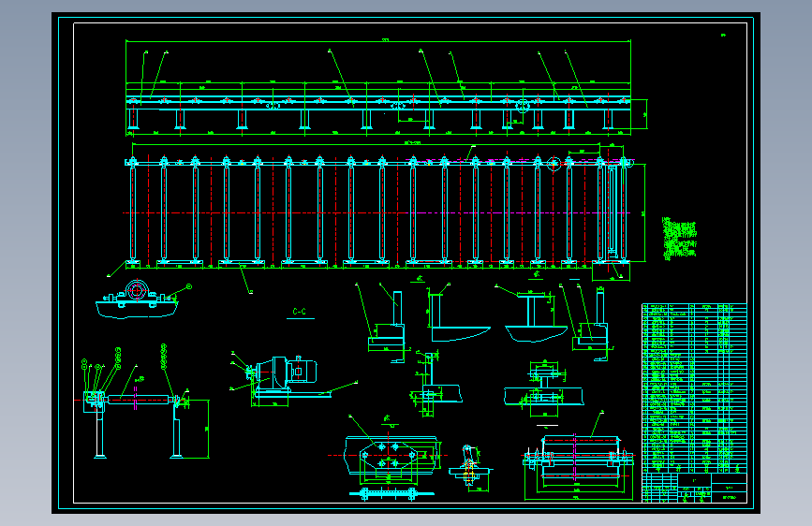
Task: Click the C-C section view label
Action: pos(300,312)
